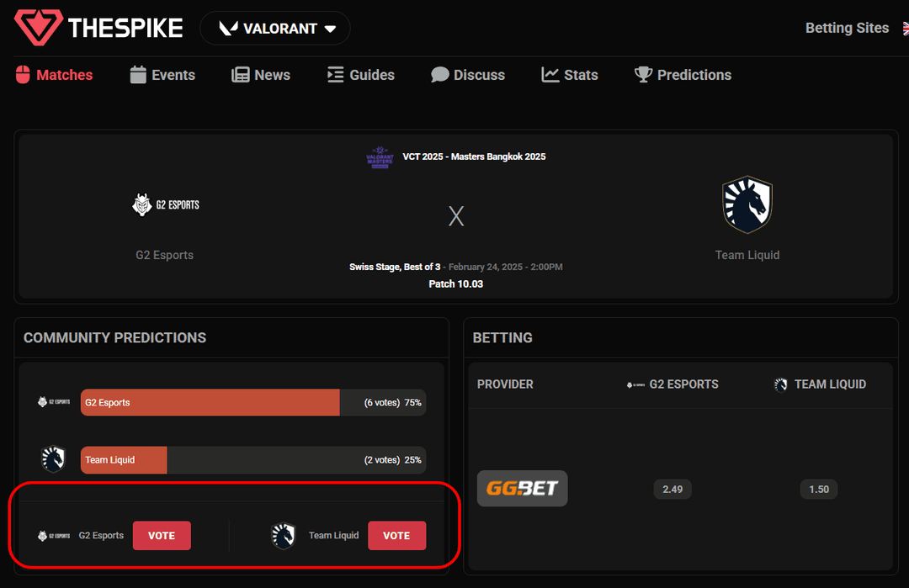The height and width of the screenshot is (588, 909).
Task: Click the G2 Esports prediction bar
Action: pyautogui.click(x=252, y=402)
